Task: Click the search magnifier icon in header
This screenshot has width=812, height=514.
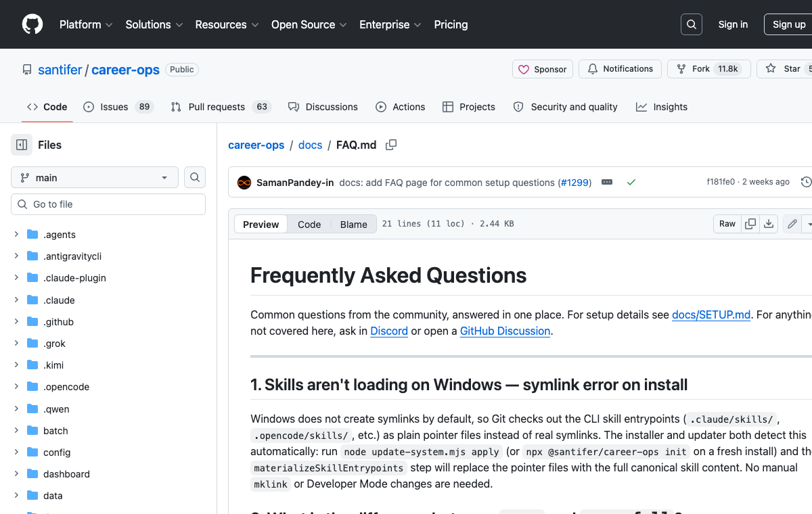Action: [x=692, y=24]
